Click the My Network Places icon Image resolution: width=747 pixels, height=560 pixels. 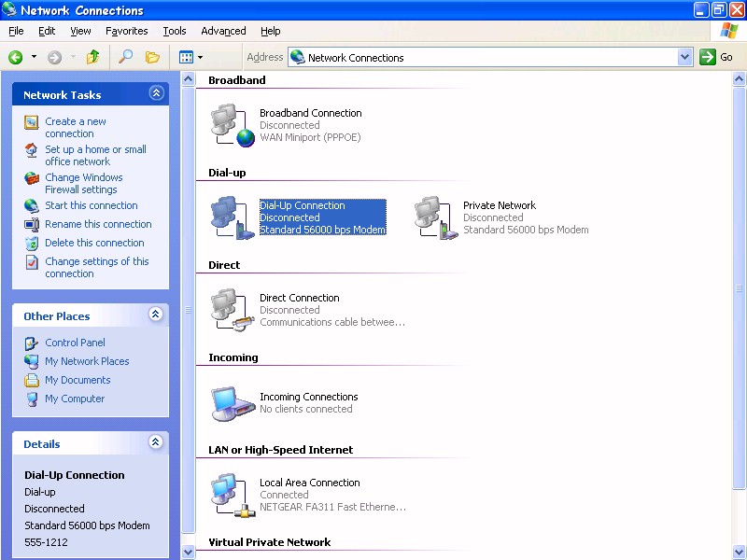pos(32,361)
